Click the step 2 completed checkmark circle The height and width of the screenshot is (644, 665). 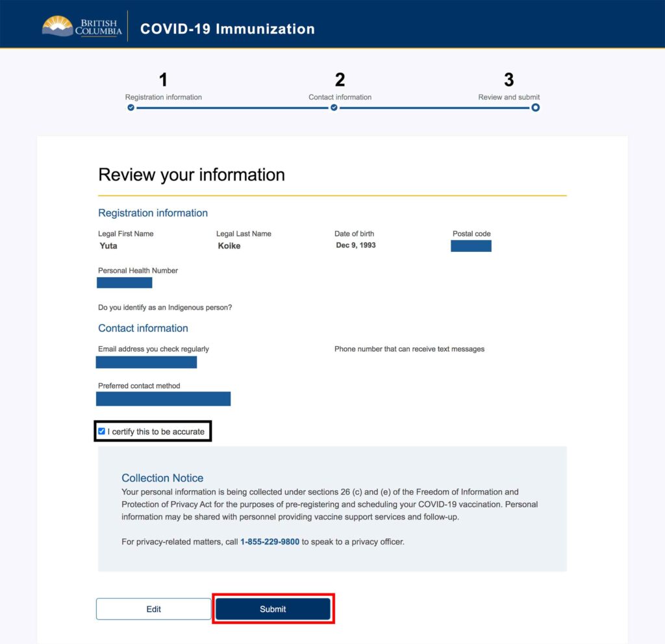334,108
